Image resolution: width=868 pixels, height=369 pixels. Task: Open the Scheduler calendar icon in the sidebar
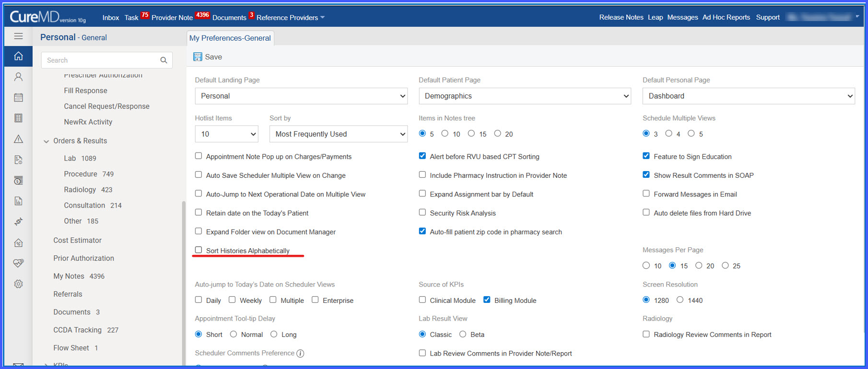click(18, 97)
